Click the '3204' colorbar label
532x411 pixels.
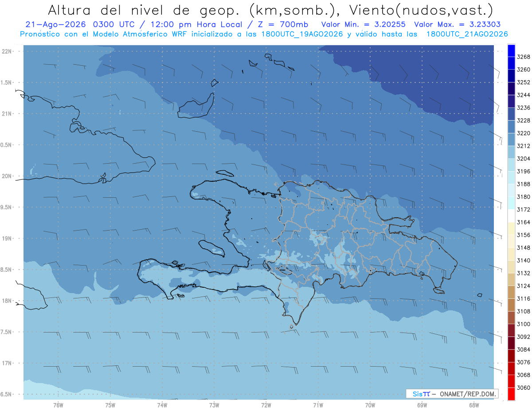pyautogui.click(x=524, y=158)
